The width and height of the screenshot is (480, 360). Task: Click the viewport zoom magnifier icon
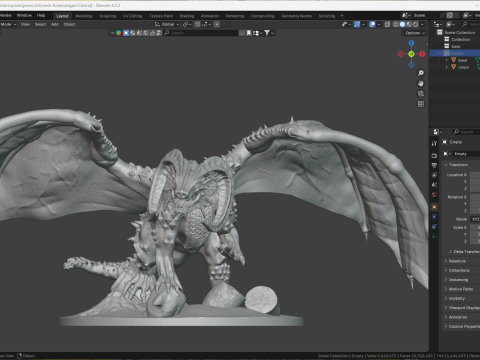421,73
